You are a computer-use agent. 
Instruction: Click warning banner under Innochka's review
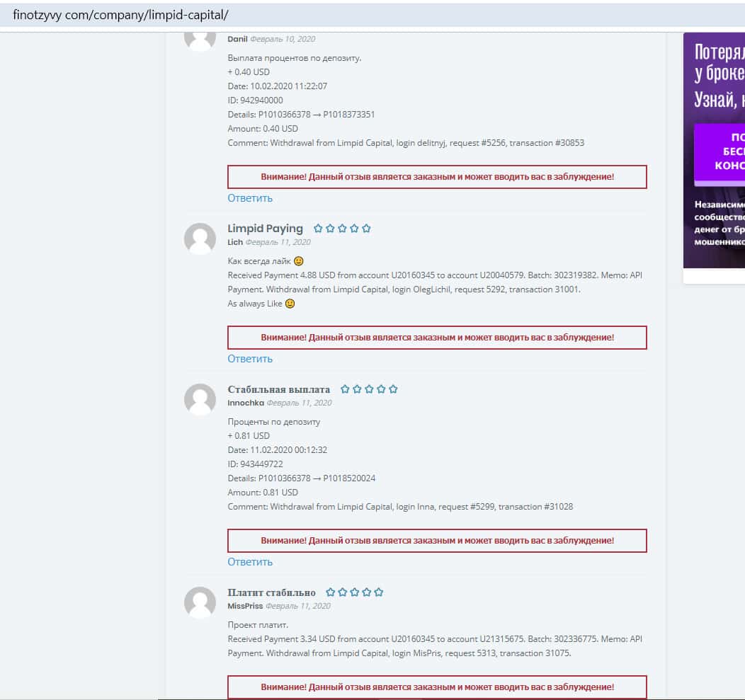(437, 541)
